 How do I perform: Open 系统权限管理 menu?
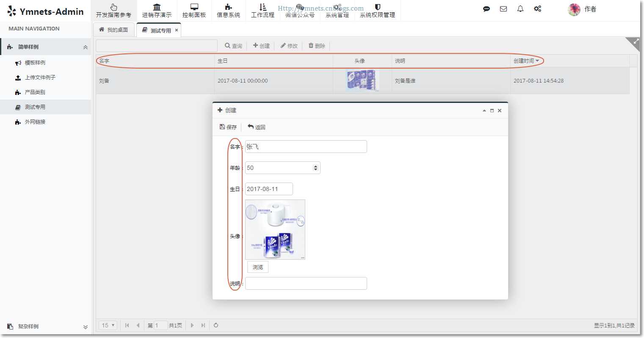(377, 11)
